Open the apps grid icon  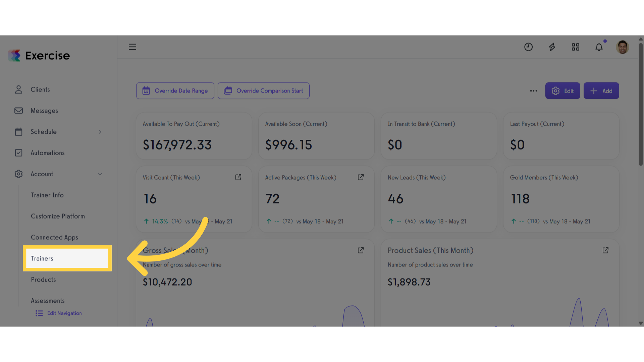tap(576, 47)
